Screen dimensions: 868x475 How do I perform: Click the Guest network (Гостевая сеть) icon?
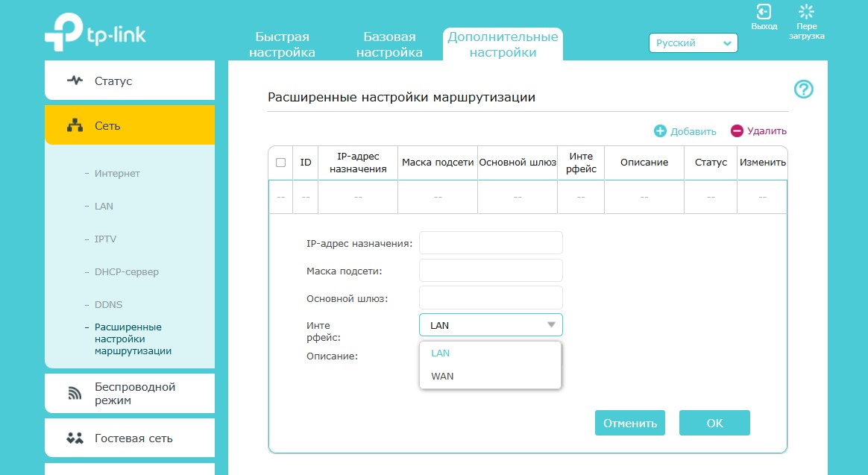[x=75, y=438]
